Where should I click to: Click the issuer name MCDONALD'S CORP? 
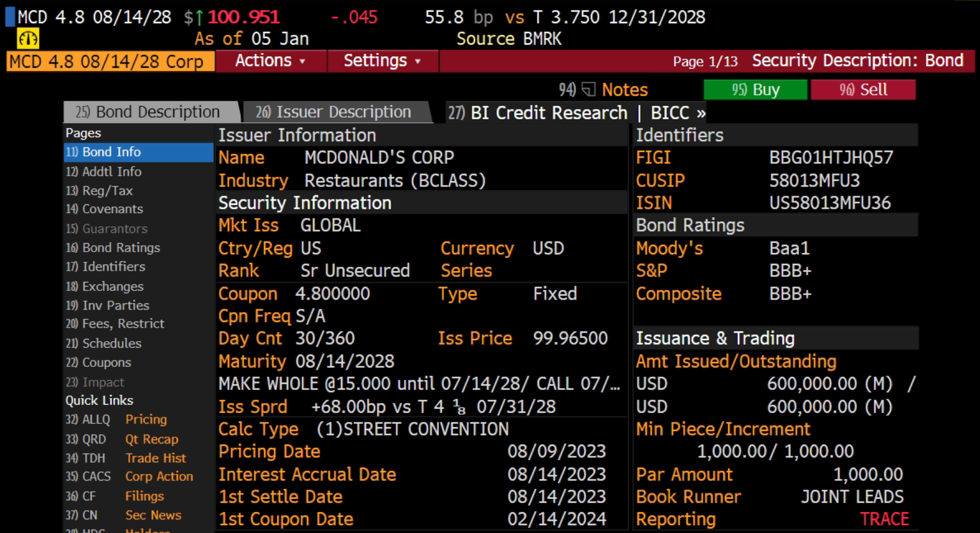click(x=379, y=158)
